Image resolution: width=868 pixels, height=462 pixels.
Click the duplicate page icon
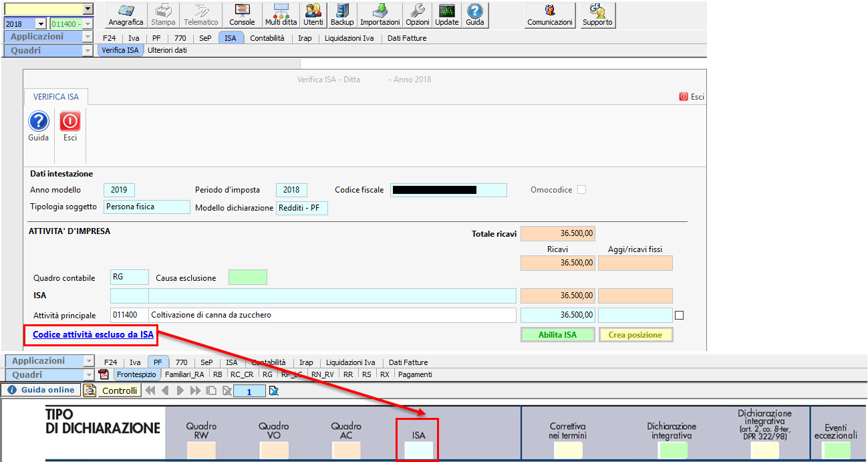pos(211,390)
